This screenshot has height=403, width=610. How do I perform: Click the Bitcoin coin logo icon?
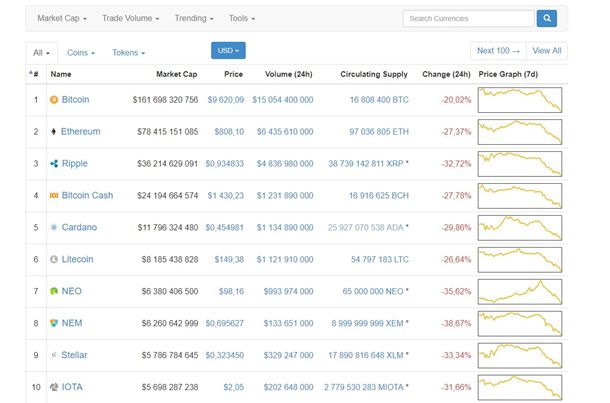coord(54,100)
